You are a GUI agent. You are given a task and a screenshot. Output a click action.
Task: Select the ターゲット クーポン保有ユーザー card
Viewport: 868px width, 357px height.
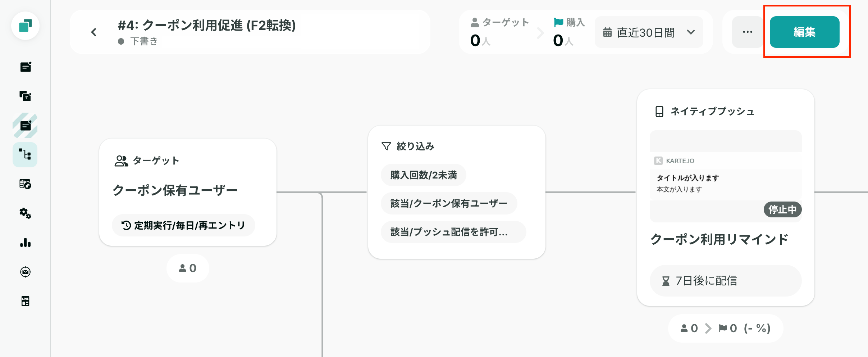[x=188, y=192]
